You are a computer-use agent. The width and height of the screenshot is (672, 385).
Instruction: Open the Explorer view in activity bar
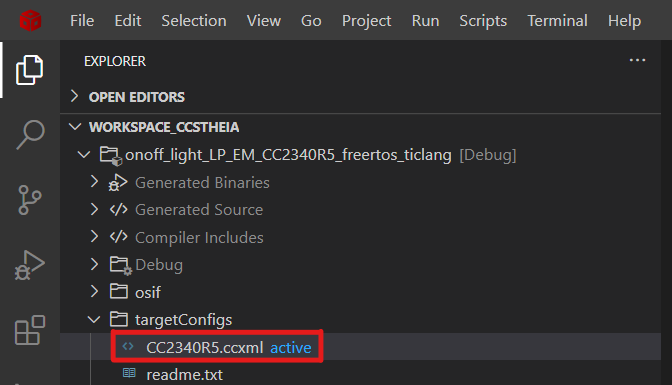(x=30, y=70)
